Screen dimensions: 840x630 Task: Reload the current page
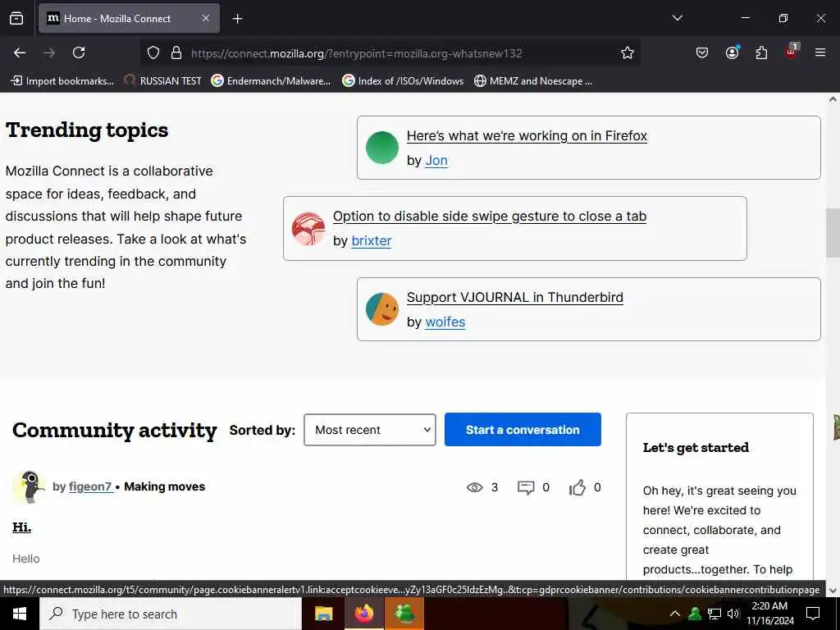pos(79,52)
